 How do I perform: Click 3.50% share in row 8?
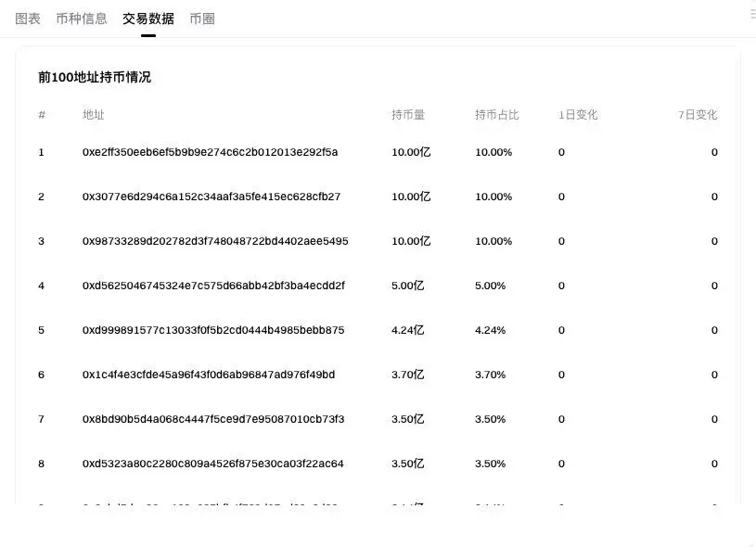tap(491, 464)
